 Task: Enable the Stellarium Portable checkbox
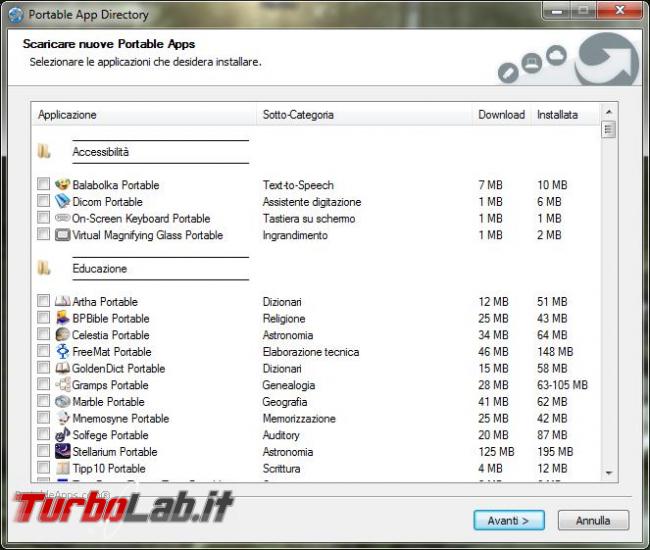click(43, 450)
